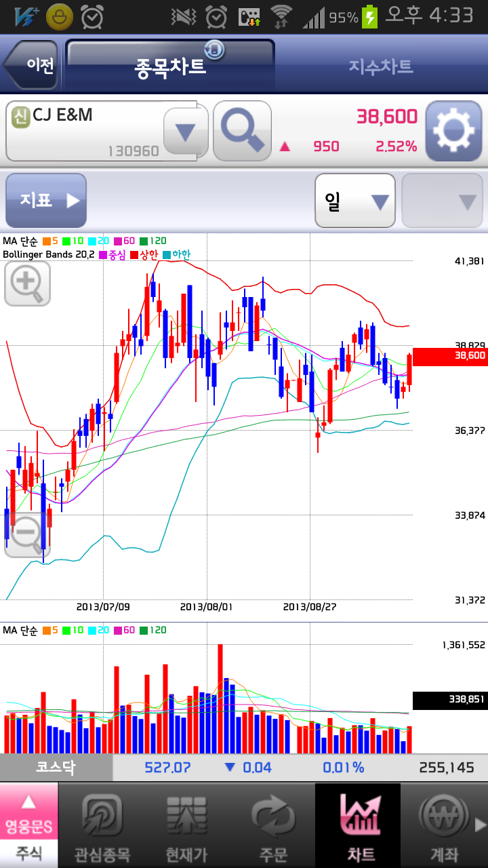Open chart settings gear icon
The width and height of the screenshot is (488, 868).
[453, 131]
